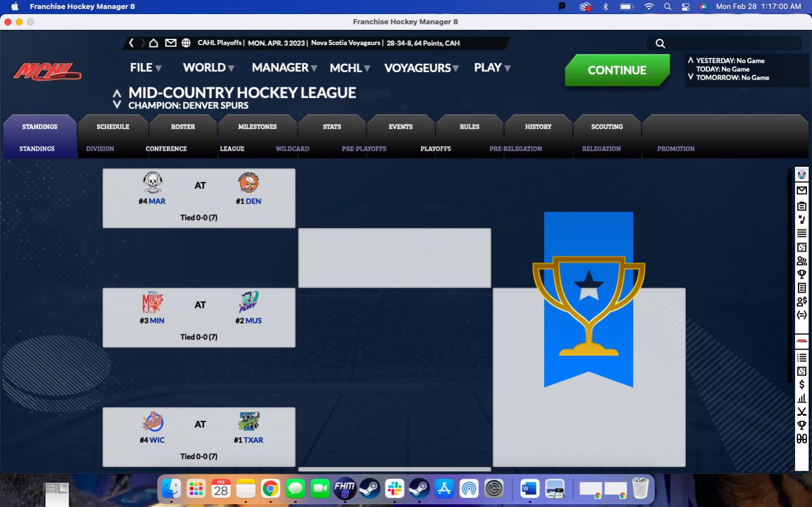Switch to the SCHEDULE tab
Screen dimensions: 812x507
tap(113, 127)
